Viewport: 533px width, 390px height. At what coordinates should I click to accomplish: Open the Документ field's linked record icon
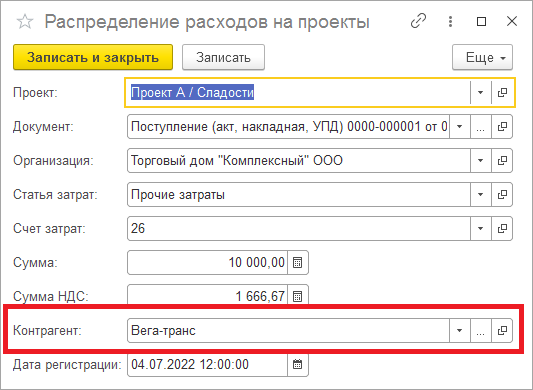pyautogui.click(x=502, y=127)
